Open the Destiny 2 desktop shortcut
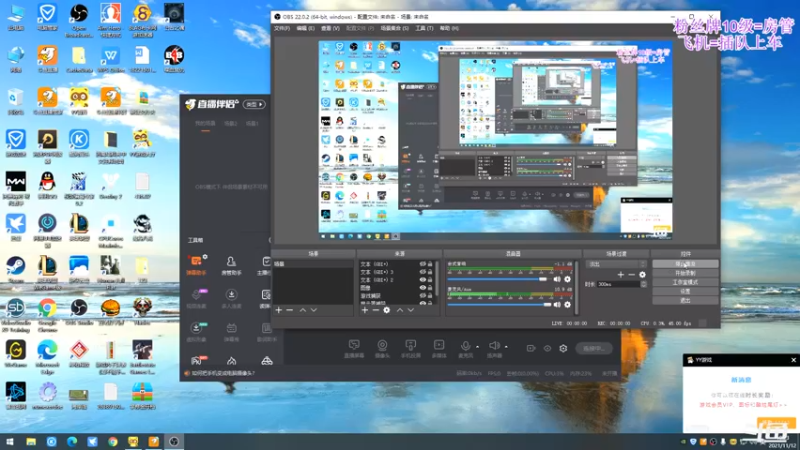800x450 pixels. [x=110, y=185]
